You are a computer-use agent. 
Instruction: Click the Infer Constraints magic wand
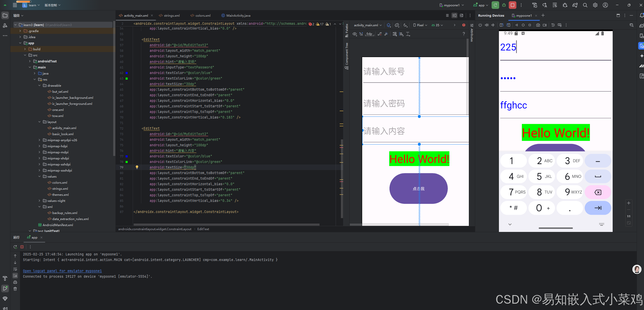click(386, 34)
